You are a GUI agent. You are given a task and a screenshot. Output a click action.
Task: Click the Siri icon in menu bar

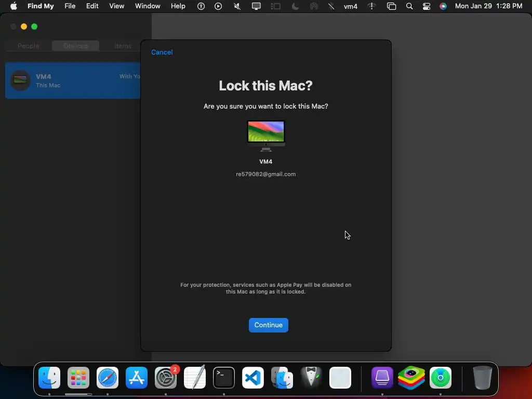click(x=443, y=6)
